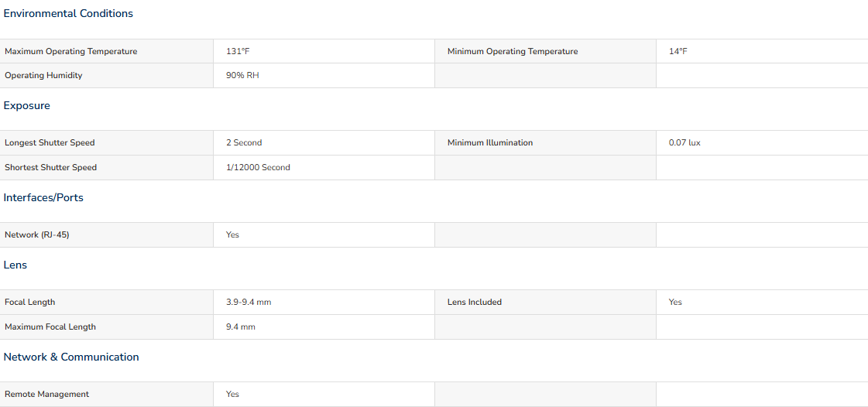This screenshot has width=868, height=407.
Task: Select the 90% RH value
Action: coord(242,75)
